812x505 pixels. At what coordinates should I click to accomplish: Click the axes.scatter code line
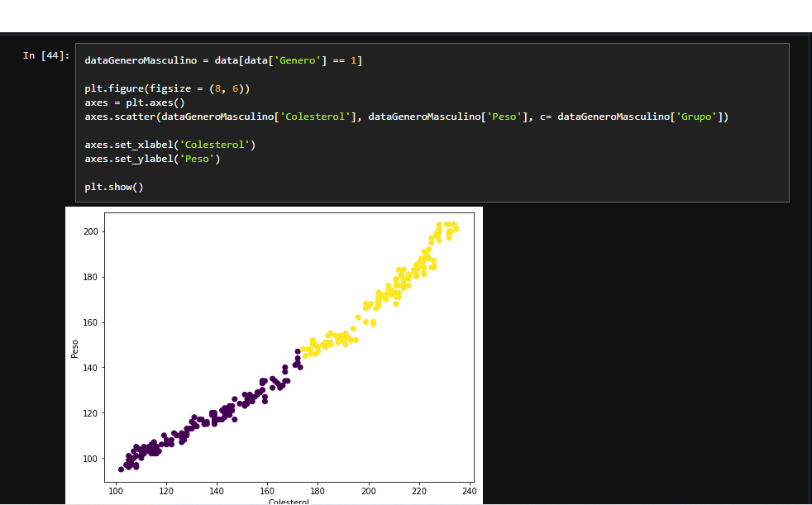(407, 117)
